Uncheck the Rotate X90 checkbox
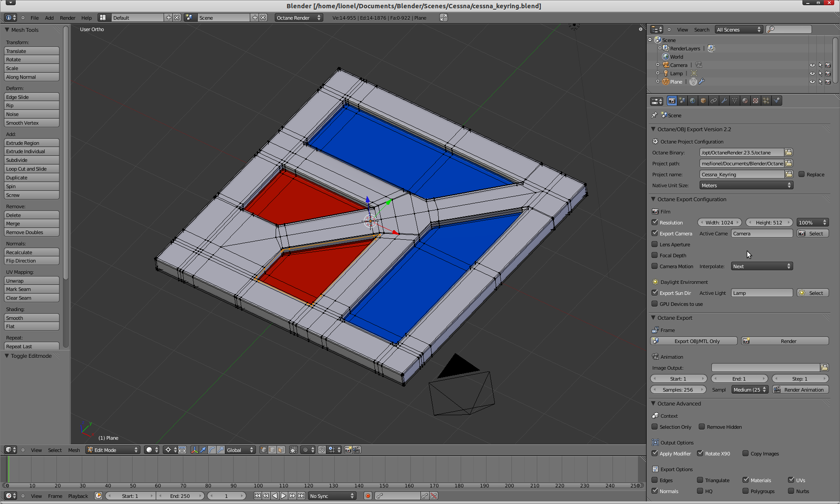The height and width of the screenshot is (504, 840). click(x=700, y=453)
